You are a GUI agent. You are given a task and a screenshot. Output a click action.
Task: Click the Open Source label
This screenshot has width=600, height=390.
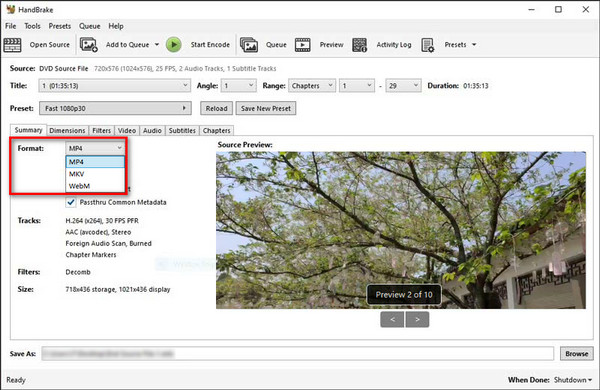pyautogui.click(x=50, y=45)
